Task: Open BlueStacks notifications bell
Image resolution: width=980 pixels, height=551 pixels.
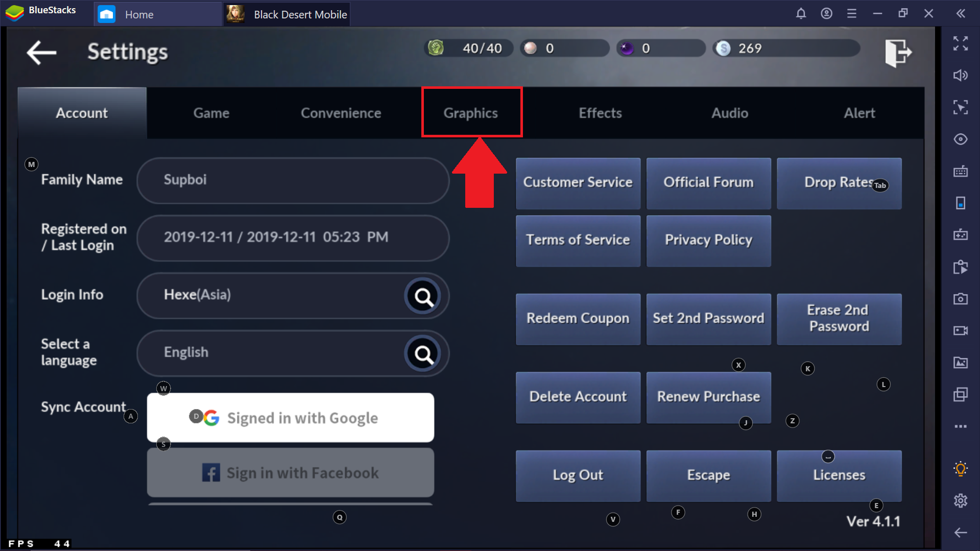Action: pyautogui.click(x=801, y=14)
